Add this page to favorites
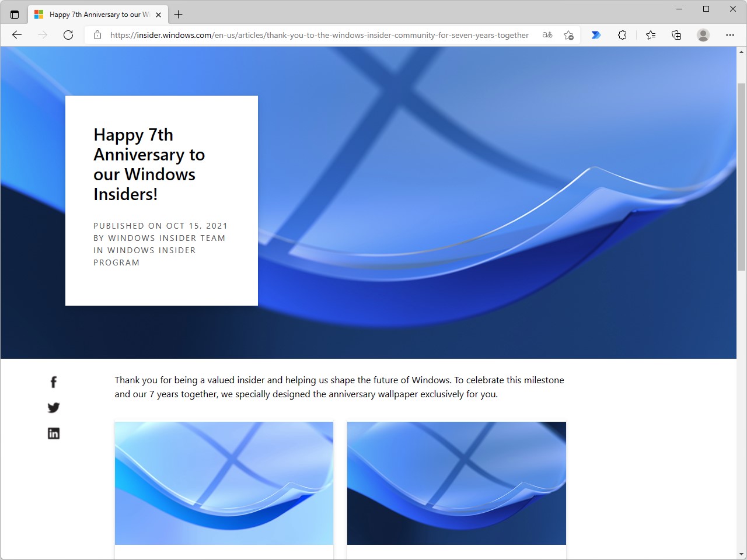 [x=568, y=35]
